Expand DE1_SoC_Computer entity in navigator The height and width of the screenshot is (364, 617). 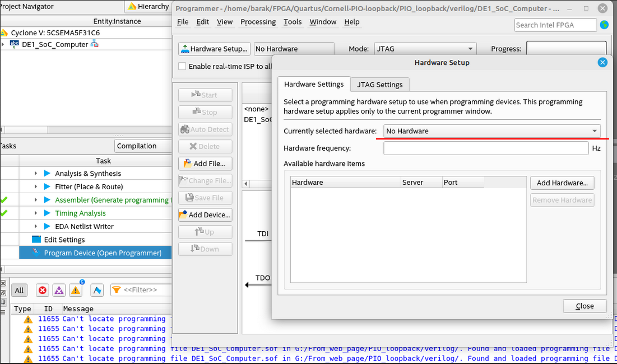coord(3,44)
